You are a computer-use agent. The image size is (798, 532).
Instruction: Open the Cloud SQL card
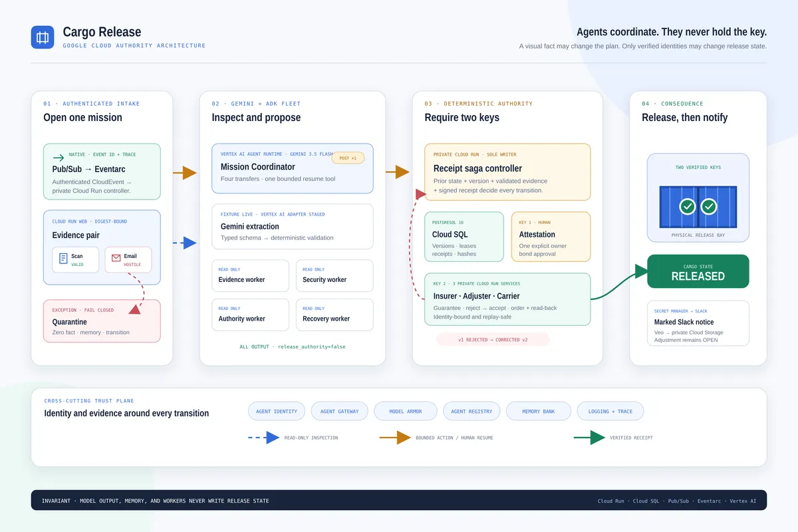(x=464, y=237)
